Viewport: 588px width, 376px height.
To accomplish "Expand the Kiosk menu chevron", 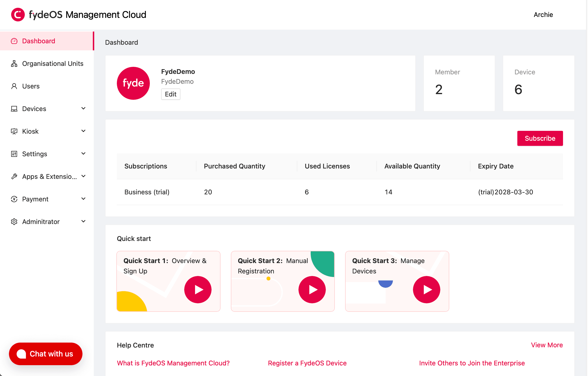I will (x=83, y=131).
